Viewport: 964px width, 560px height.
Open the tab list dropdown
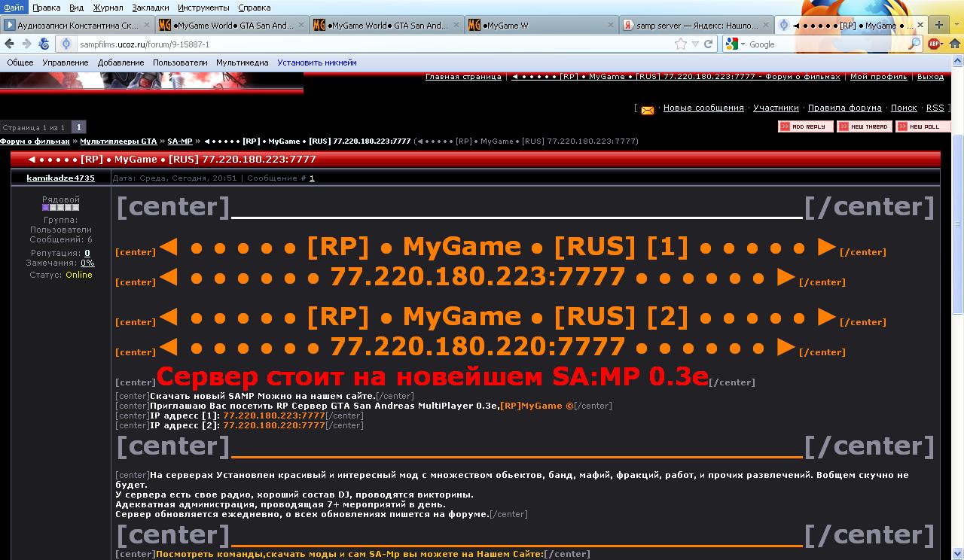955,25
